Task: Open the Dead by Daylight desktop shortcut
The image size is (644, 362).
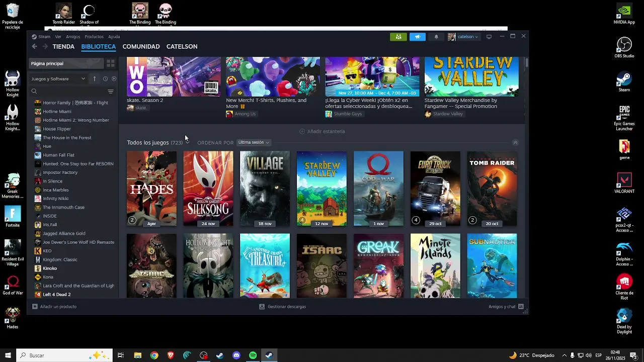Action: (624, 321)
